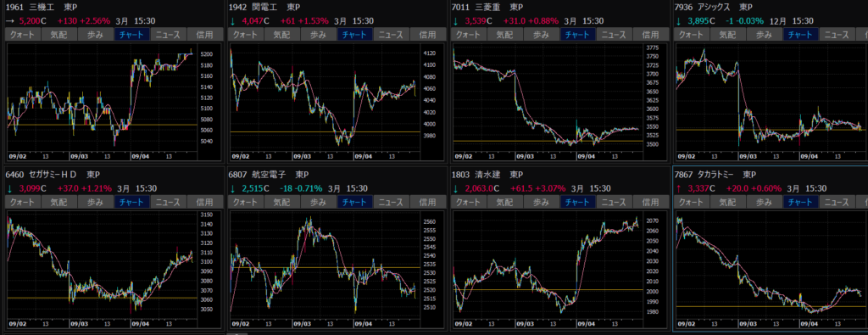The width and height of the screenshot is (868, 335).
Task: Open クォート tab in 航空電子 panel
Action: coord(246,202)
